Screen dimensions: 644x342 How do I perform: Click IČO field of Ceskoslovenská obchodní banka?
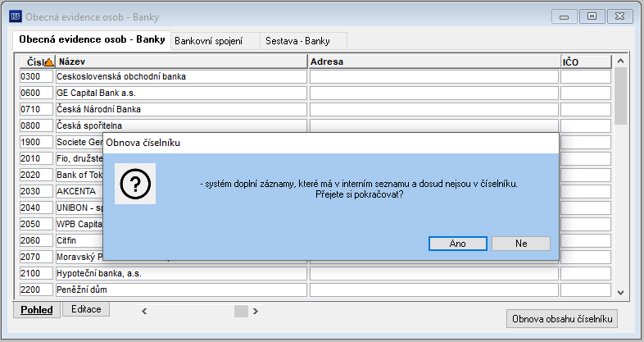(586, 76)
